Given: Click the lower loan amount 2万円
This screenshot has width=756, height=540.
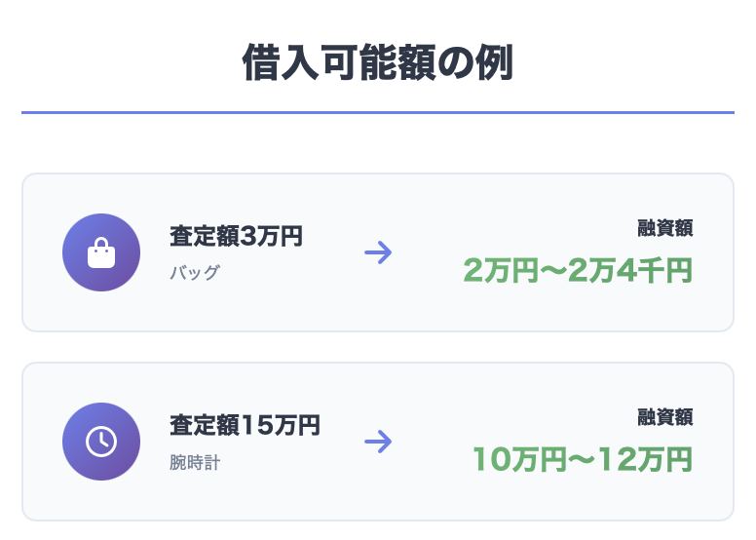Looking at the screenshot, I should [x=501, y=270].
